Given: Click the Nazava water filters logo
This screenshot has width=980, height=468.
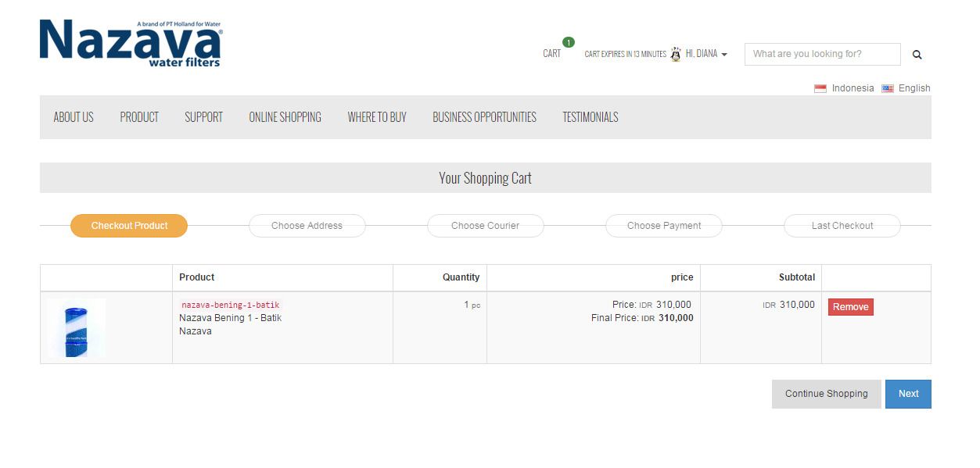Looking at the screenshot, I should (131, 44).
